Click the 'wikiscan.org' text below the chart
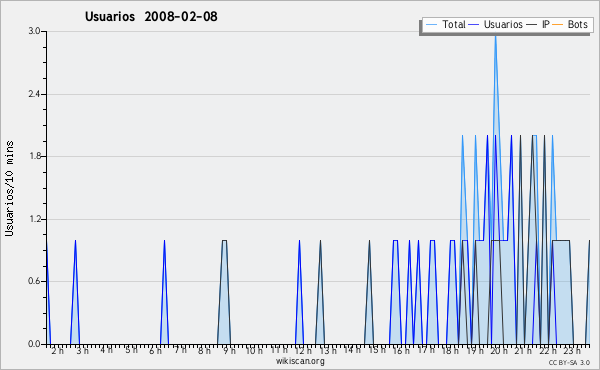Viewport: 600px width, 370px height. click(x=300, y=361)
